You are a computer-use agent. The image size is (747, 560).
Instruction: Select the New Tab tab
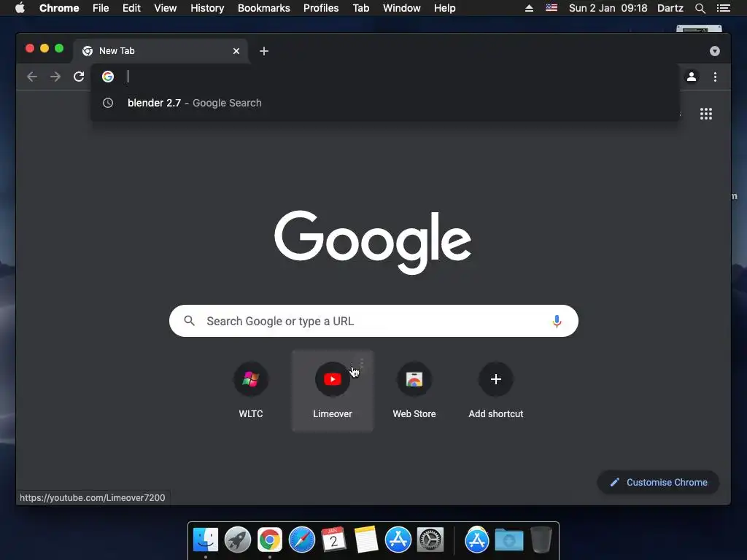(x=160, y=51)
